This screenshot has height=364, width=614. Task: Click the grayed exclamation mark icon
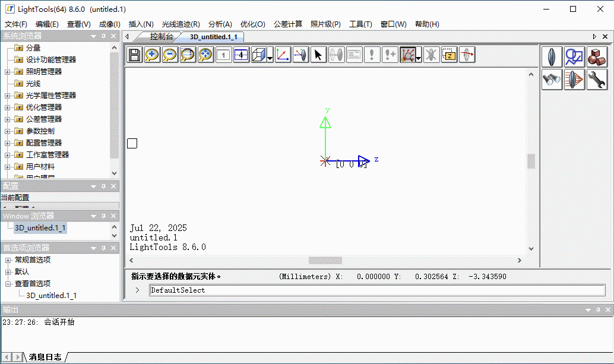pyautogui.click(x=372, y=55)
